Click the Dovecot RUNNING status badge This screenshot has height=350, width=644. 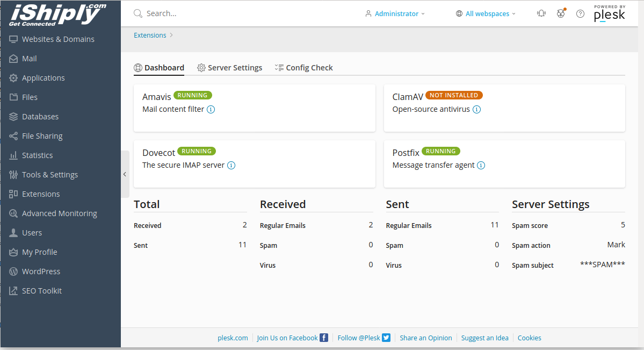[196, 151]
